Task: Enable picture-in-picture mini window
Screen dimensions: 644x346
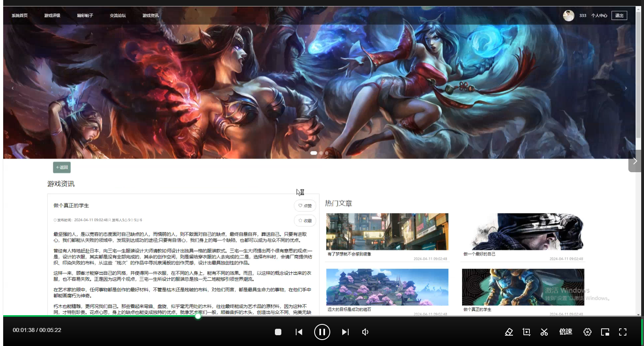Action: tap(605, 332)
